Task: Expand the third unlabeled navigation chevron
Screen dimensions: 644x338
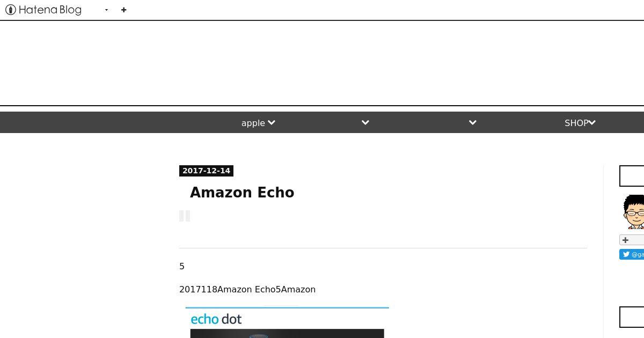Action: (x=473, y=123)
